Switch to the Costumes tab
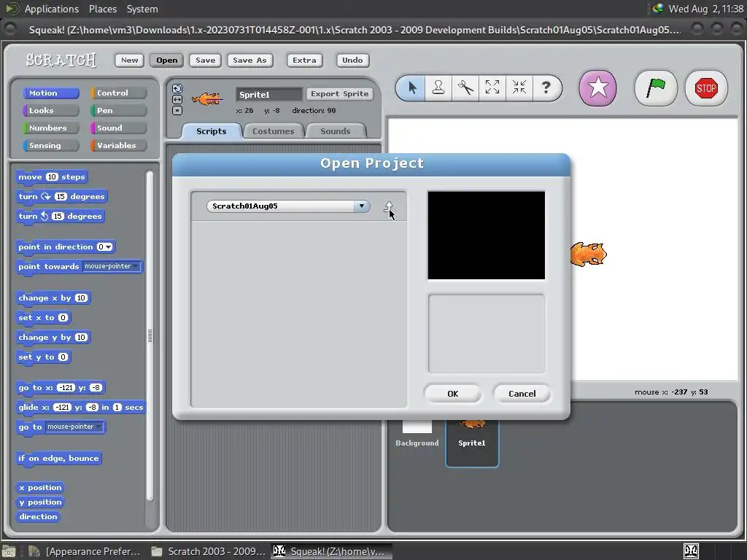Viewport: 747px width, 560px height. point(274,131)
